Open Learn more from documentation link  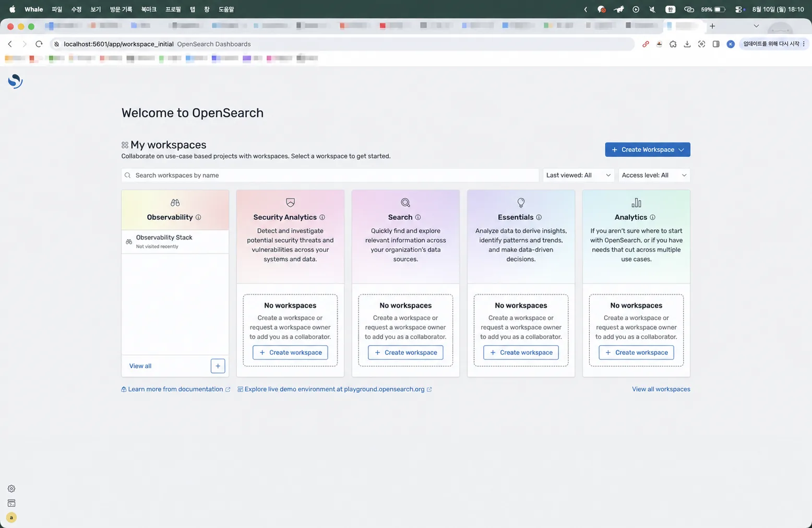click(x=176, y=389)
